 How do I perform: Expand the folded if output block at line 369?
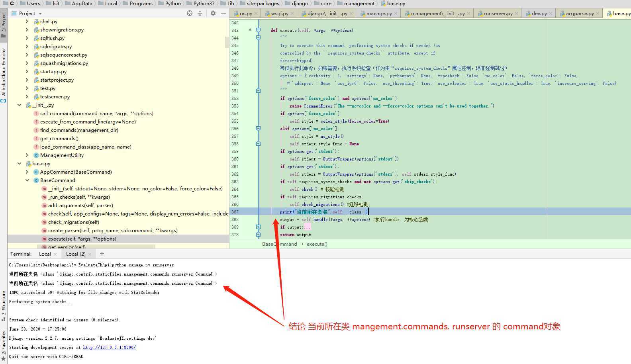coord(258,227)
